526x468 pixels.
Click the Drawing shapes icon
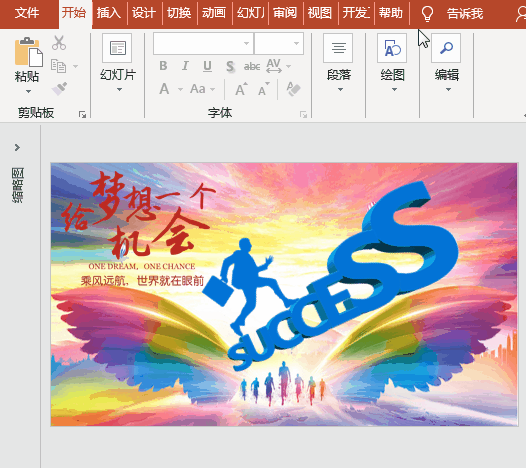pyautogui.click(x=392, y=48)
